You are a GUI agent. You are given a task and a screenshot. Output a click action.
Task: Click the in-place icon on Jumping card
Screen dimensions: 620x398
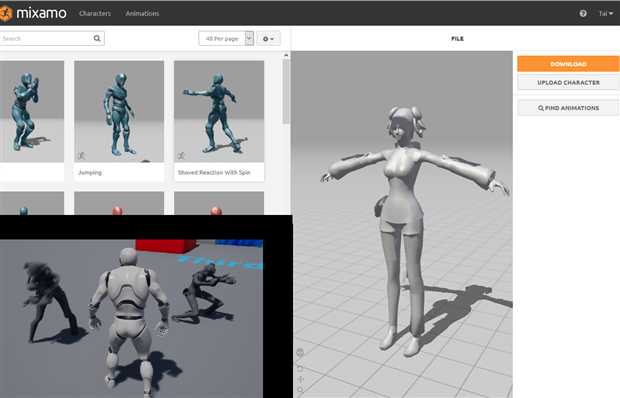click(x=81, y=156)
